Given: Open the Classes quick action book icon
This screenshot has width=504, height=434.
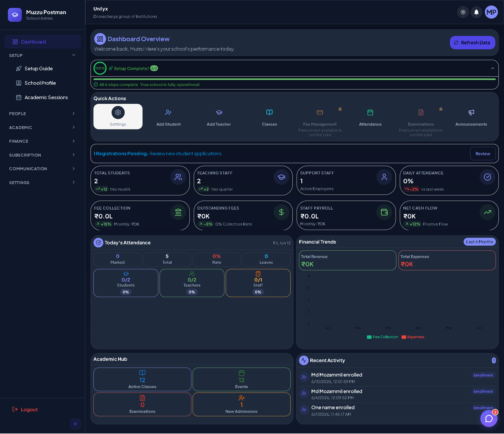Looking at the screenshot, I should pos(269,112).
